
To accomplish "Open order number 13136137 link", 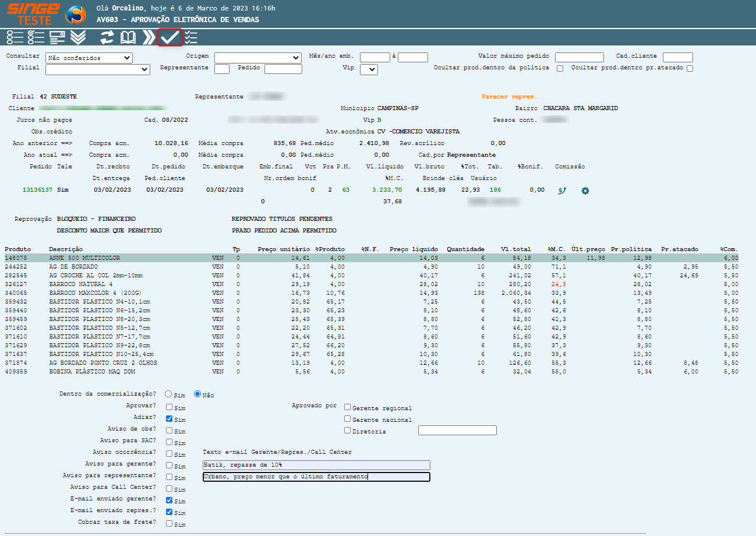I will pos(37,190).
